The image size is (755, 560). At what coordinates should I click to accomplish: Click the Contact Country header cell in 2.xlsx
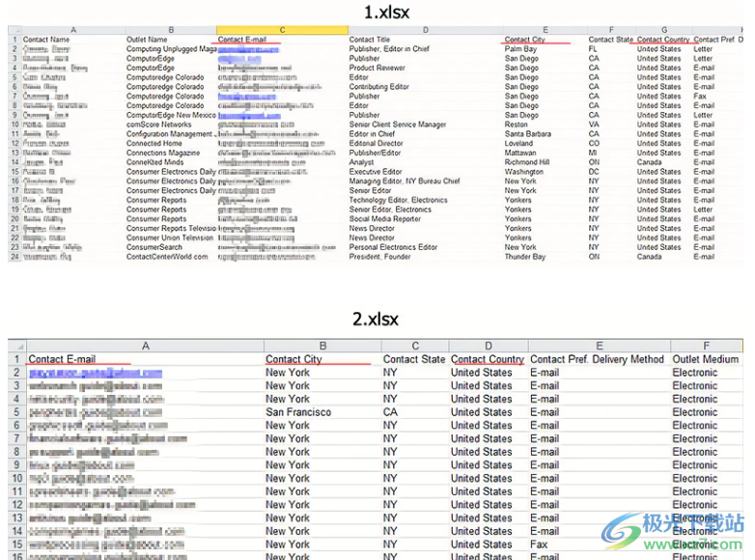point(488,359)
